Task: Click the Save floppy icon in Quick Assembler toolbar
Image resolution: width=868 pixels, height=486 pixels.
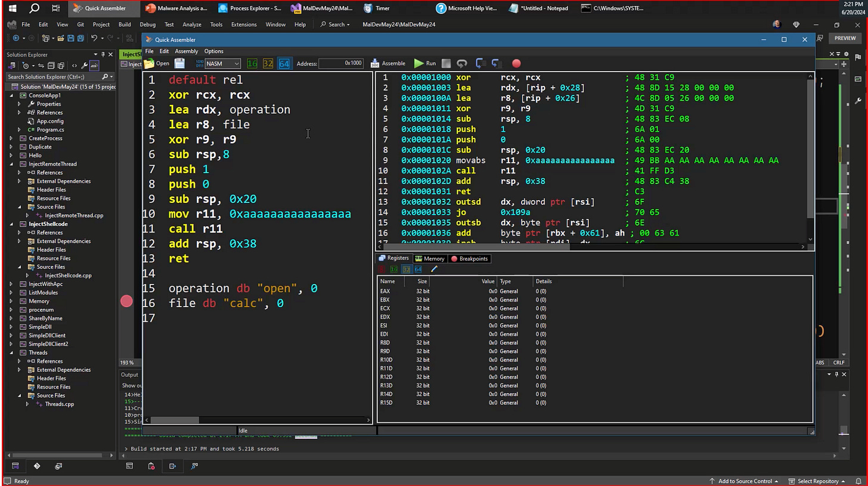Action: [179, 63]
